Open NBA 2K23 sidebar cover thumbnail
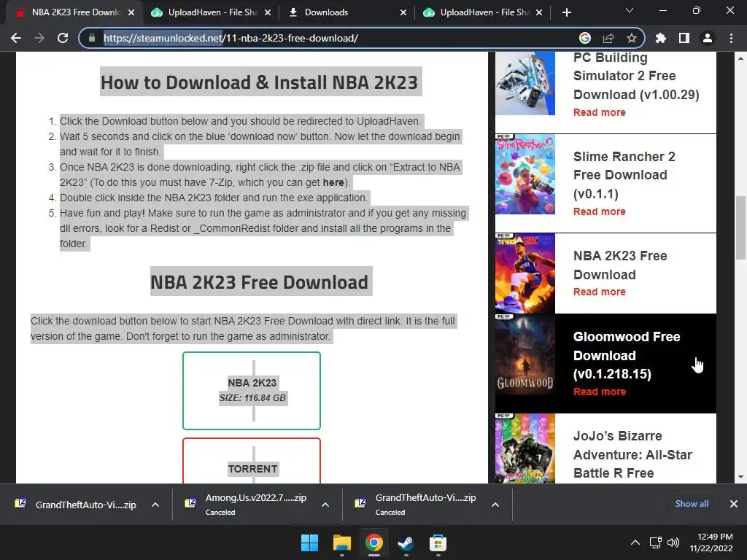 click(525, 273)
